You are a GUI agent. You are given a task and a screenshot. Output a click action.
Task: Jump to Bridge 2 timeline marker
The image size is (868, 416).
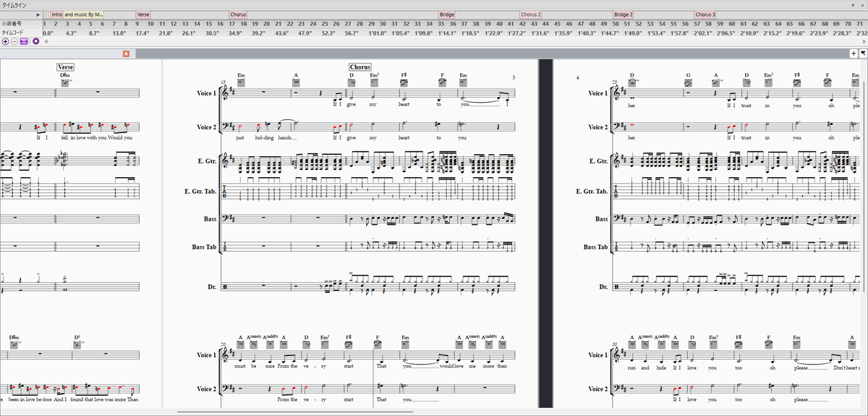[x=624, y=14]
